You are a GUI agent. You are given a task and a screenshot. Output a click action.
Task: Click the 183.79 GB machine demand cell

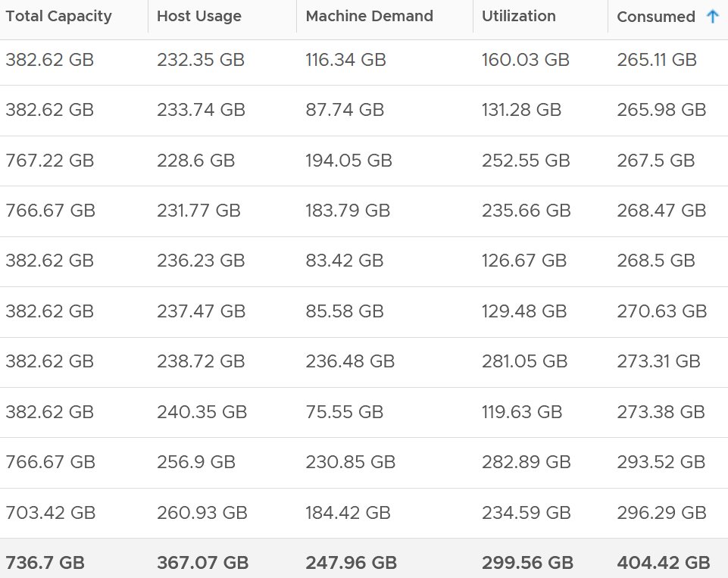click(347, 211)
